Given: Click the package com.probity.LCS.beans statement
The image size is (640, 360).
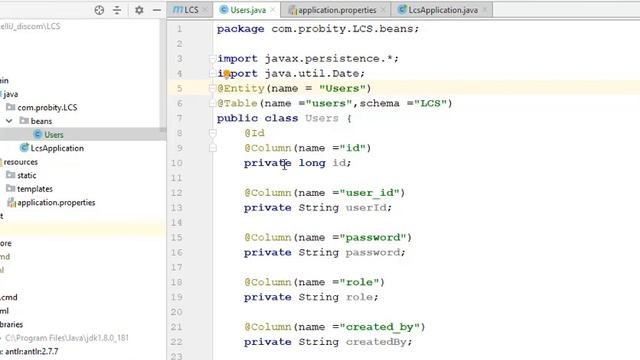Looking at the screenshot, I should click(x=318, y=29).
